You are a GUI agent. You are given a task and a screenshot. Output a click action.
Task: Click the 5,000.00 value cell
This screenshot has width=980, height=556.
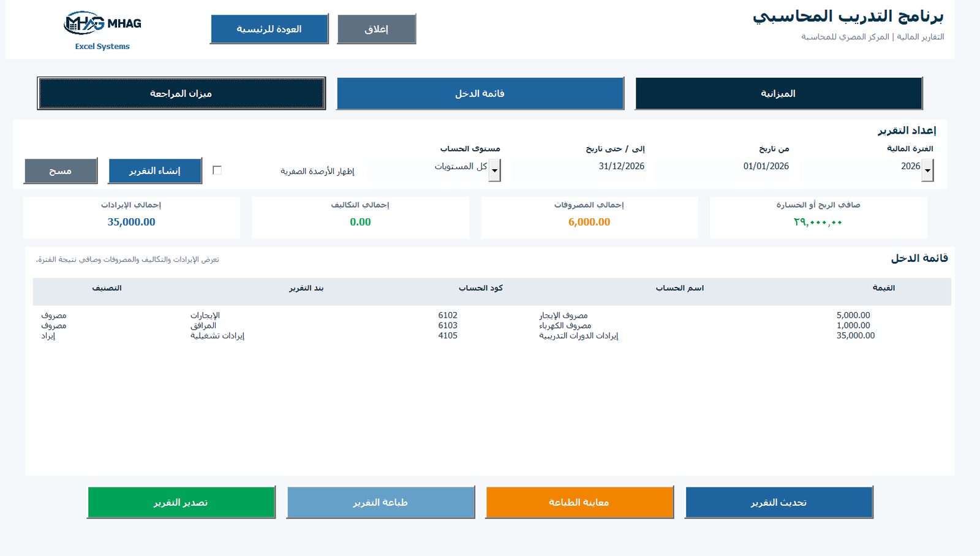[853, 315]
